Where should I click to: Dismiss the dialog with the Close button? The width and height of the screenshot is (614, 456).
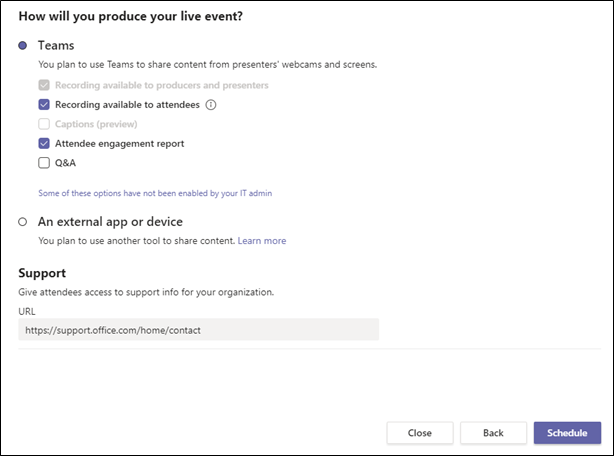(420, 433)
